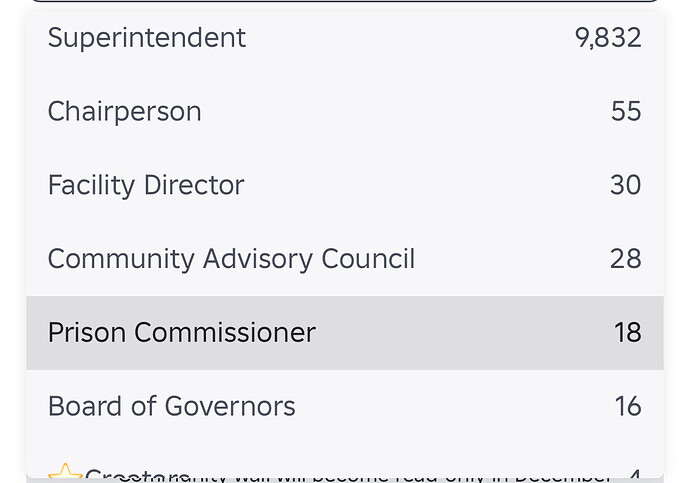This screenshot has height=483, width=690.
Task: Select the Facility Director entry
Action: click(146, 185)
